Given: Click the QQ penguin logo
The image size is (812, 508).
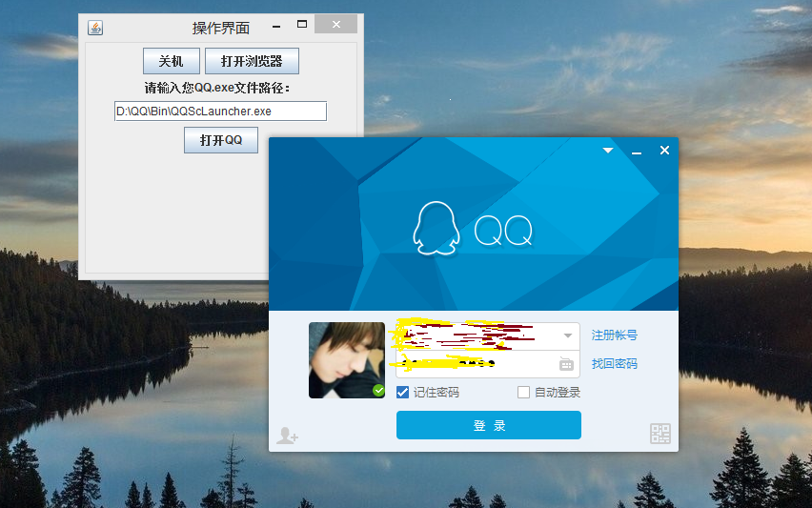Looking at the screenshot, I should click(436, 229).
